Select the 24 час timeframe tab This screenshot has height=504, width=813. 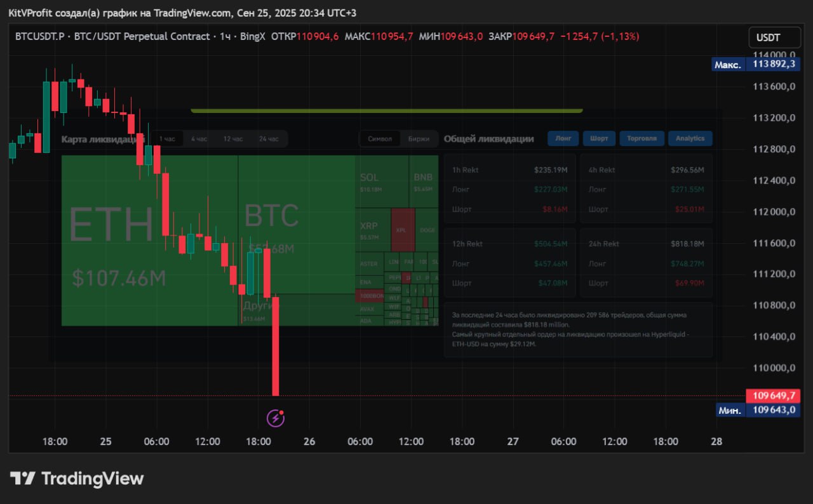pos(269,139)
